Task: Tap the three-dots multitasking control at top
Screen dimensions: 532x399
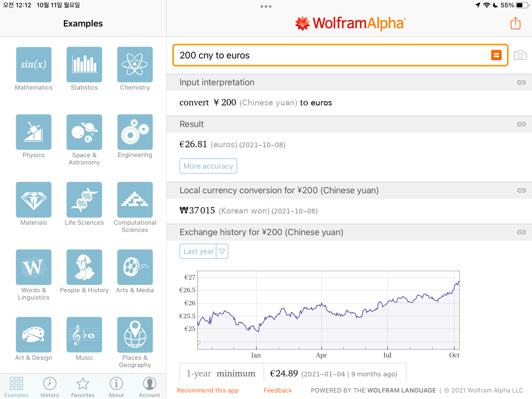Action: pyautogui.click(x=266, y=6)
